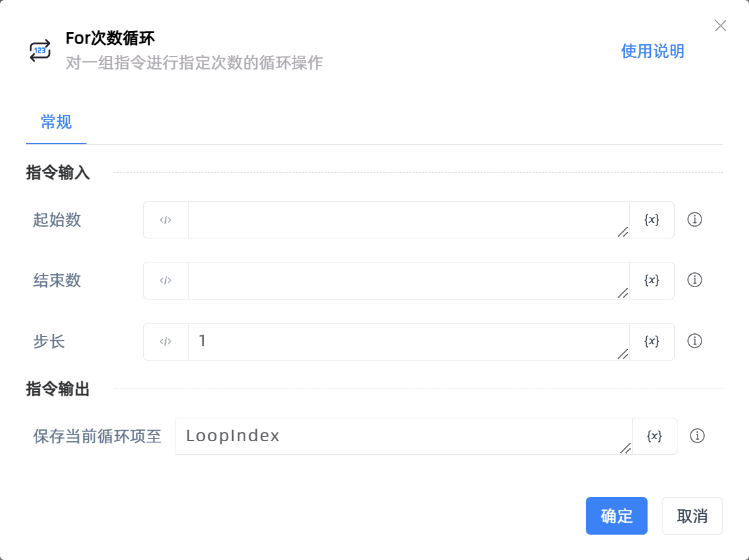Click the For loop icon in header
Image resolution: width=749 pixels, height=560 pixels.
tap(40, 51)
